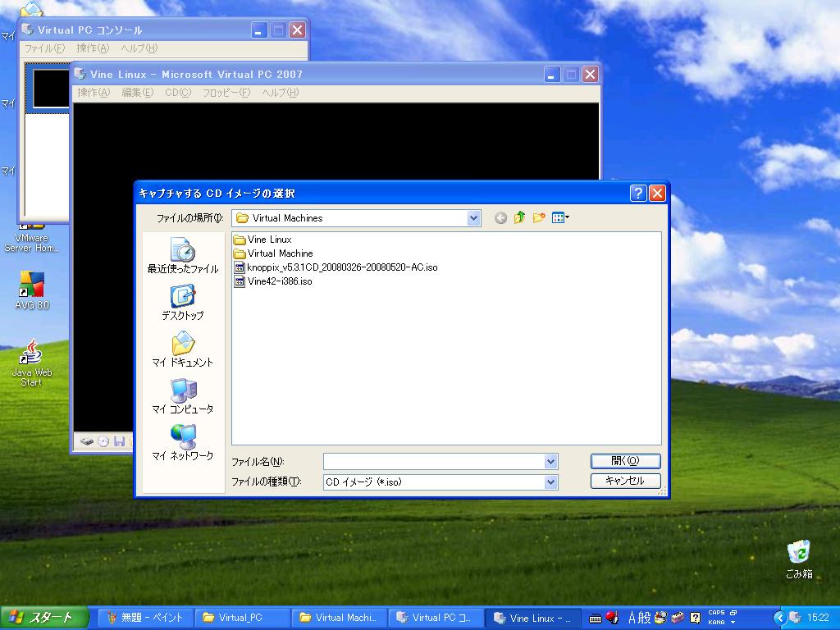Restore the language bar with its small icon
840x630 pixels.
tap(733, 613)
